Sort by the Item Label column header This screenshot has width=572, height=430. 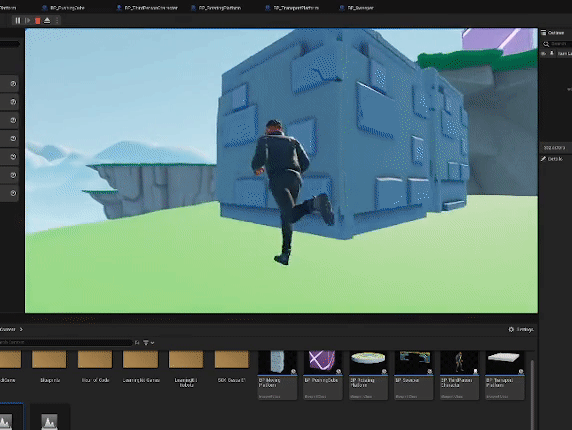565,54
